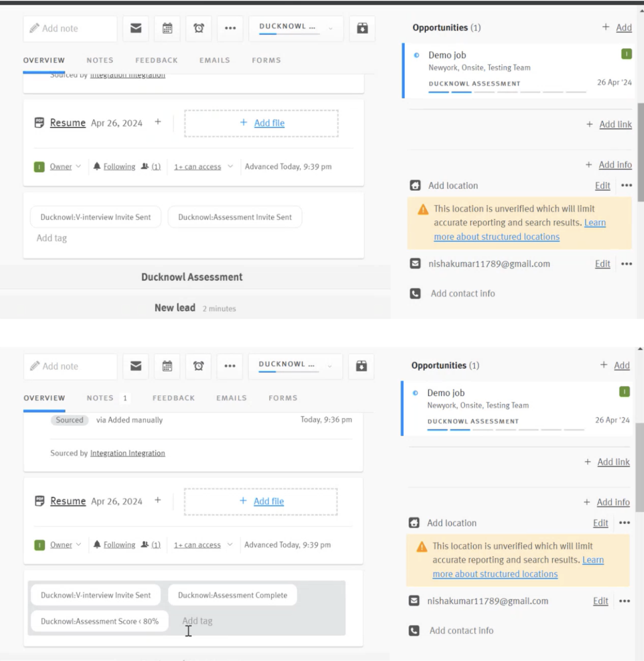Open the ellipsis menu beside the email address in the upper panel
Screen dimensions: 644x661
pyautogui.click(x=626, y=264)
